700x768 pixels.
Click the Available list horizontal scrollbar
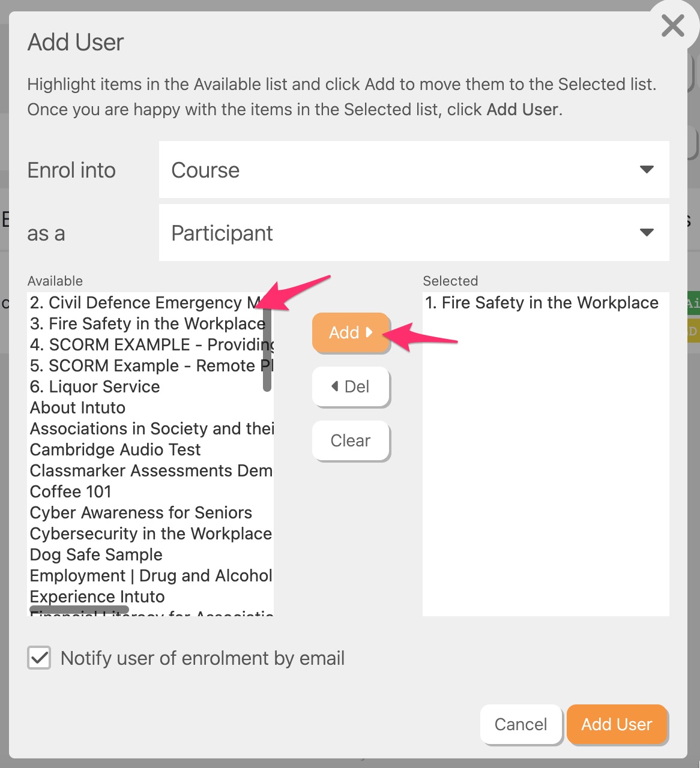(x=79, y=610)
